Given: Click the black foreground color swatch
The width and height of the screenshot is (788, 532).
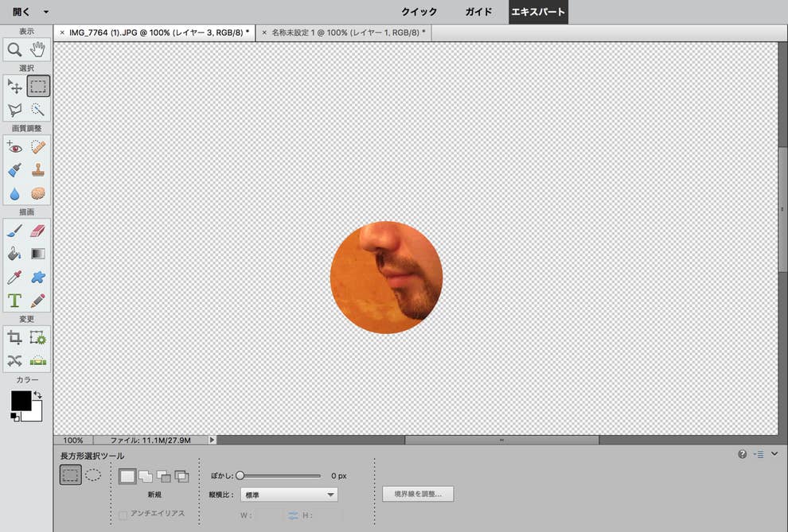Looking at the screenshot, I should (21, 400).
